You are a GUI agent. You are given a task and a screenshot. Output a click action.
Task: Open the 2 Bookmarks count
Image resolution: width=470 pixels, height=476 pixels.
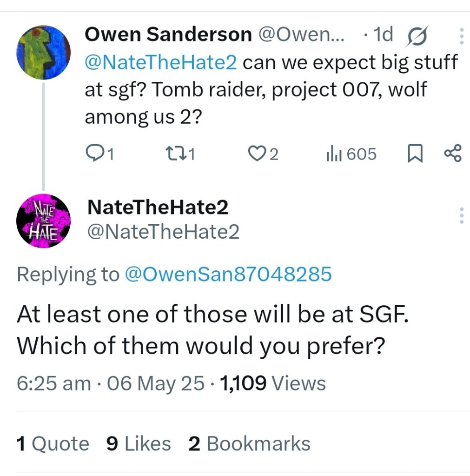(249, 443)
